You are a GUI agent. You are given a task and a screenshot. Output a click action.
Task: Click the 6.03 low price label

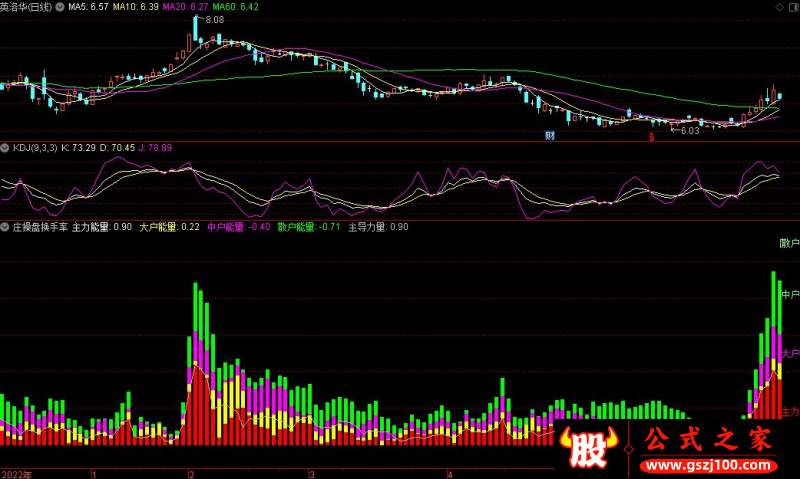(690, 130)
